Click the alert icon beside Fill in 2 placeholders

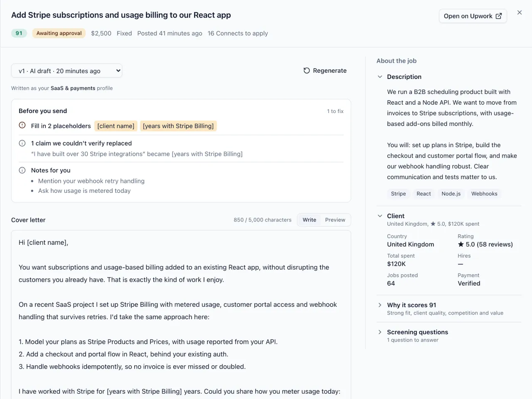click(x=22, y=126)
